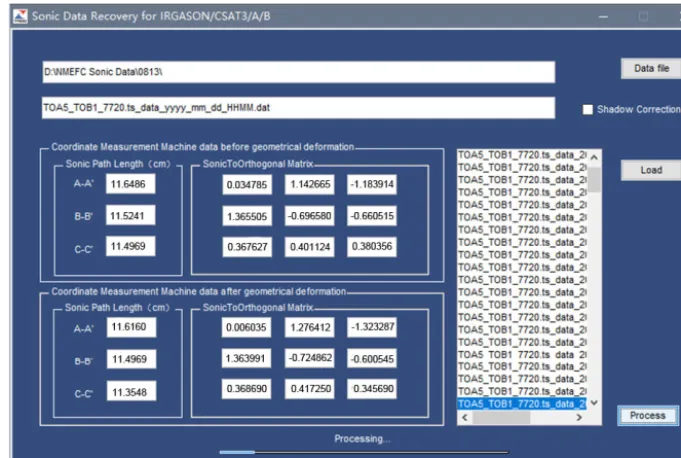The image size is (681, 458).
Task: Select the highlighted last file in the list
Action: (522, 404)
